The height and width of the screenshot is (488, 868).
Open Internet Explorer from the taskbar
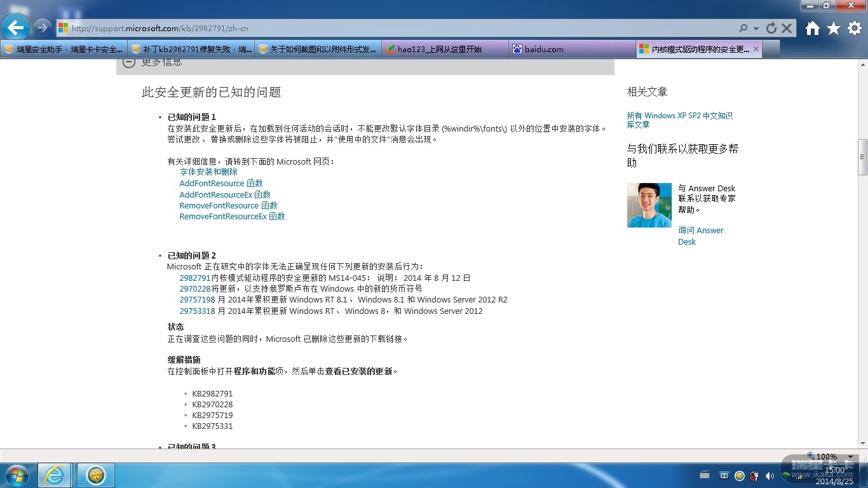[x=54, y=475]
